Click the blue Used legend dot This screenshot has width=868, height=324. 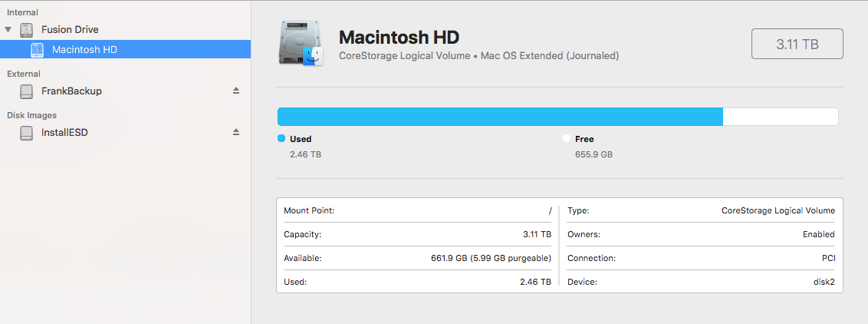point(281,139)
